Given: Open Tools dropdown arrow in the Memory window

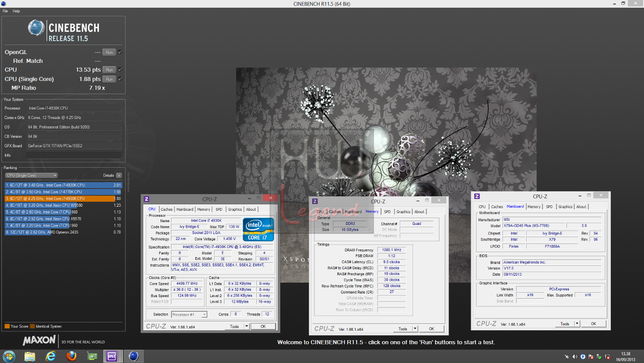Looking at the screenshot, I should [x=415, y=329].
